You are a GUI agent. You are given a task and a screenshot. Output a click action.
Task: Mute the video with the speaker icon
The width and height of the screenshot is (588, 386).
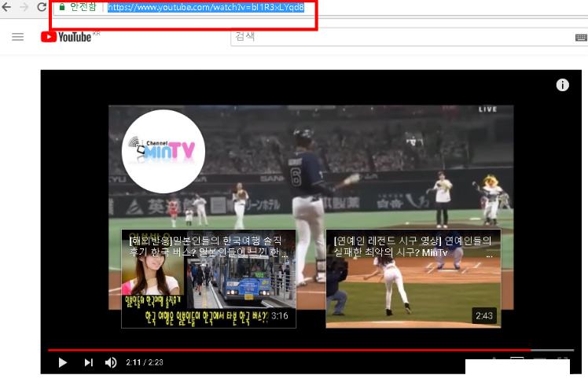coord(111,362)
